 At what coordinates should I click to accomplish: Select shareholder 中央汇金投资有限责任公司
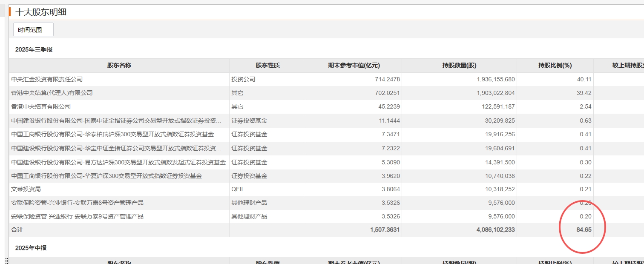[x=47, y=79]
